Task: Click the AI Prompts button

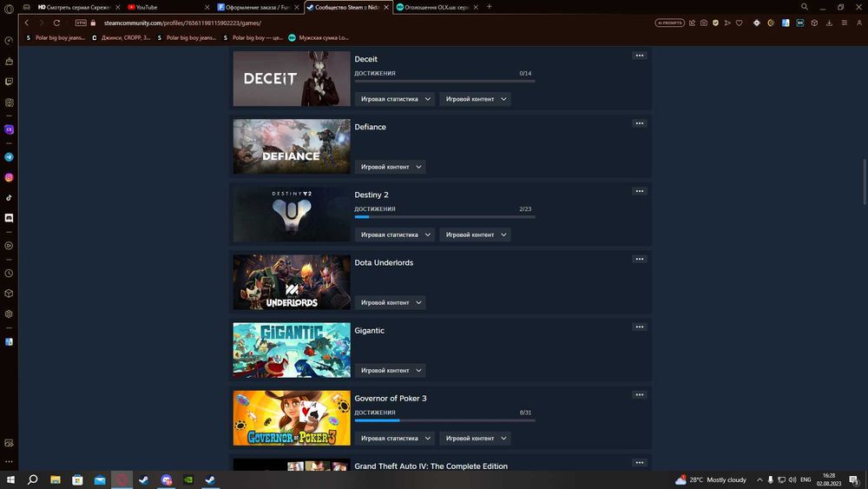Action: tap(670, 23)
